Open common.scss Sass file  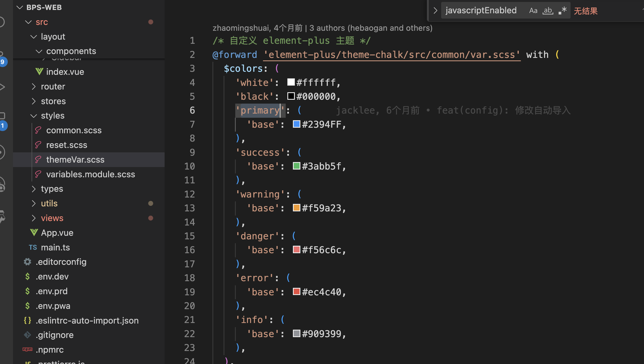74,130
